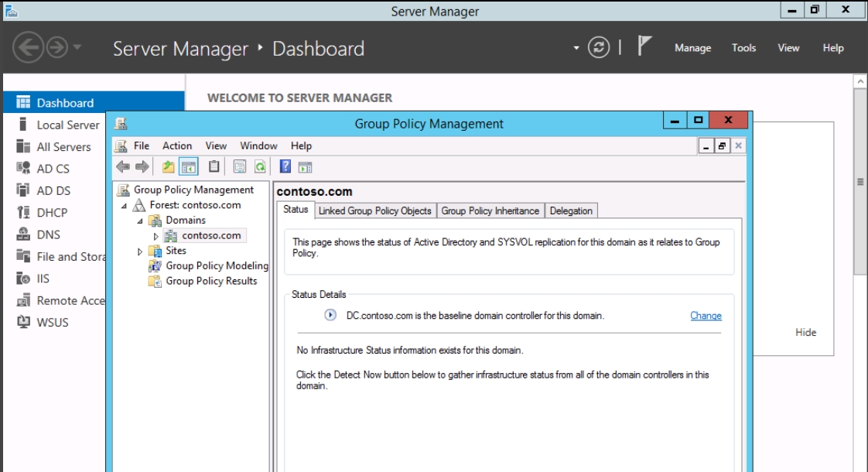Open the View menu in Group Policy Management
Screen dimensions: 868x472
216,145
